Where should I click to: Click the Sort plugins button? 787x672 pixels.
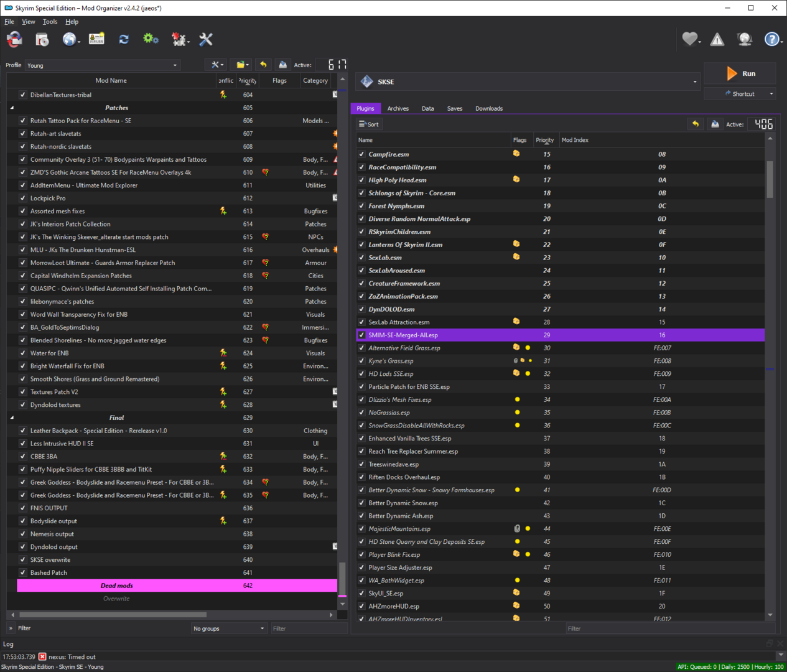[x=368, y=124]
